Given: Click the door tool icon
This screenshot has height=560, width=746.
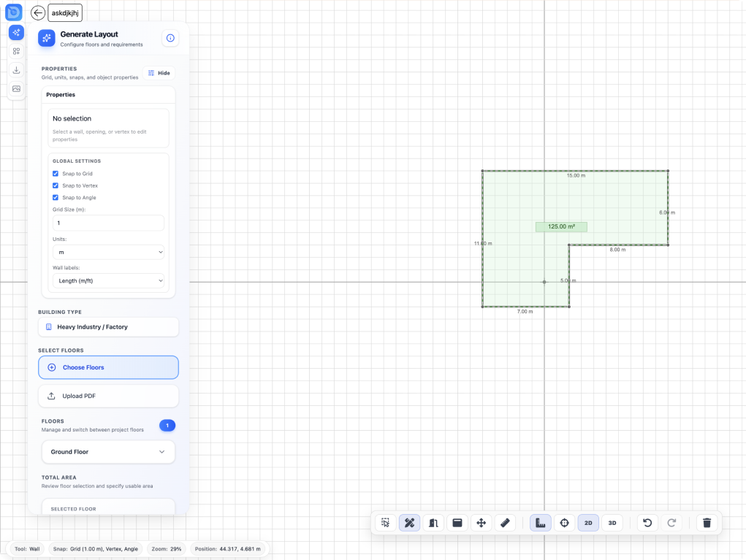Looking at the screenshot, I should (433, 523).
